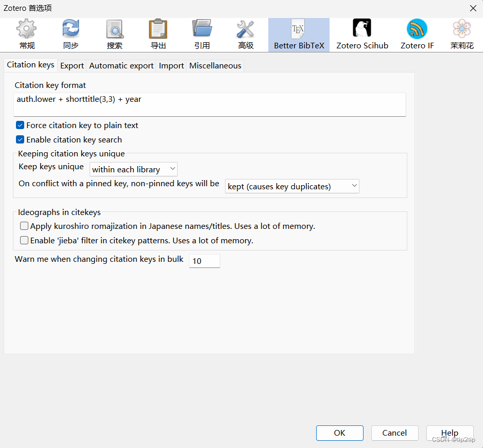Switch to the Citation keys tab
483x448 pixels.
click(x=30, y=65)
